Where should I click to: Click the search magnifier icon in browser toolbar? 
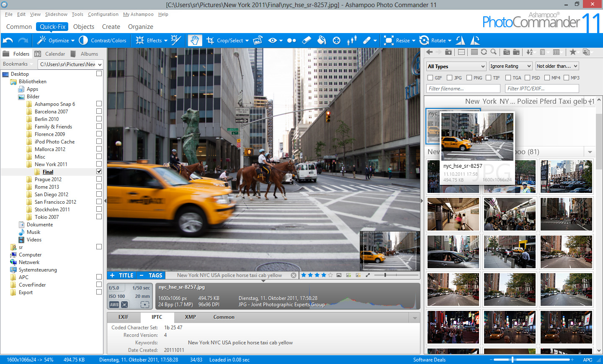494,52
